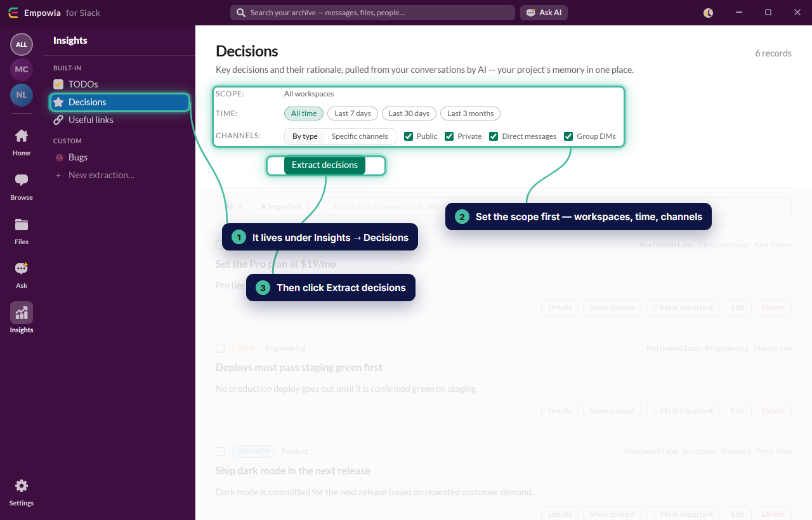Open the Browse section
Image resolution: width=812 pixels, height=520 pixels.
coord(22,187)
